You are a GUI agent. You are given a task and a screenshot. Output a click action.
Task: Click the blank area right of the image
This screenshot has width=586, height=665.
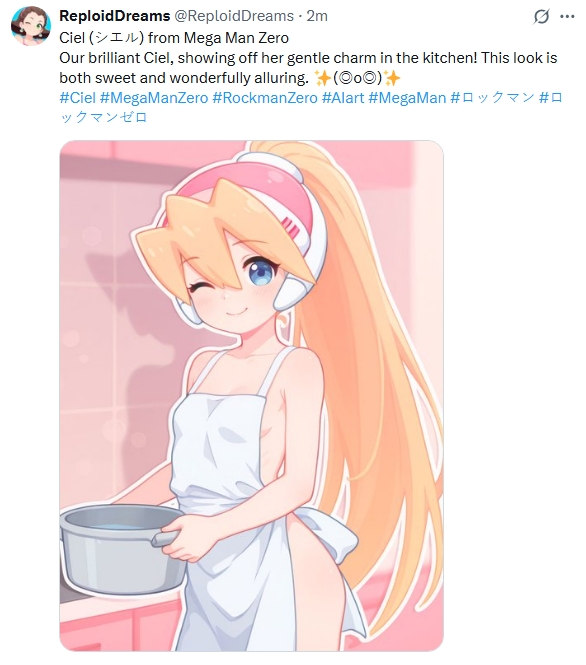[x=513, y=396]
